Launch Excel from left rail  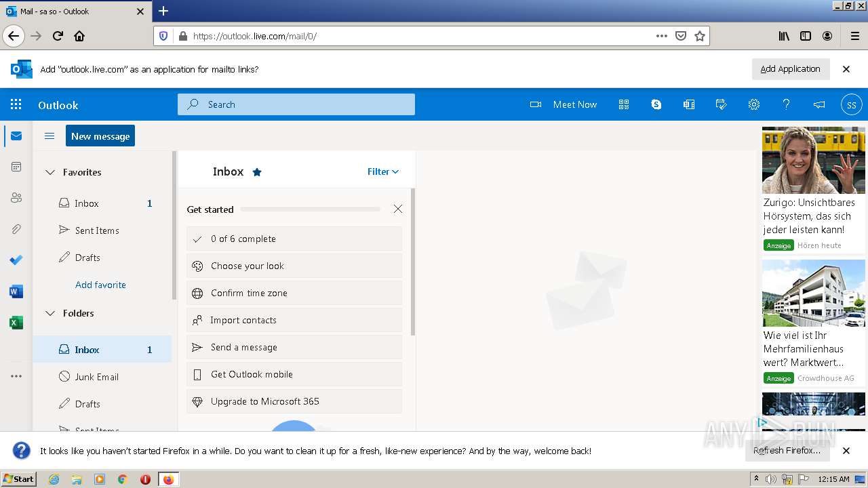pos(16,323)
